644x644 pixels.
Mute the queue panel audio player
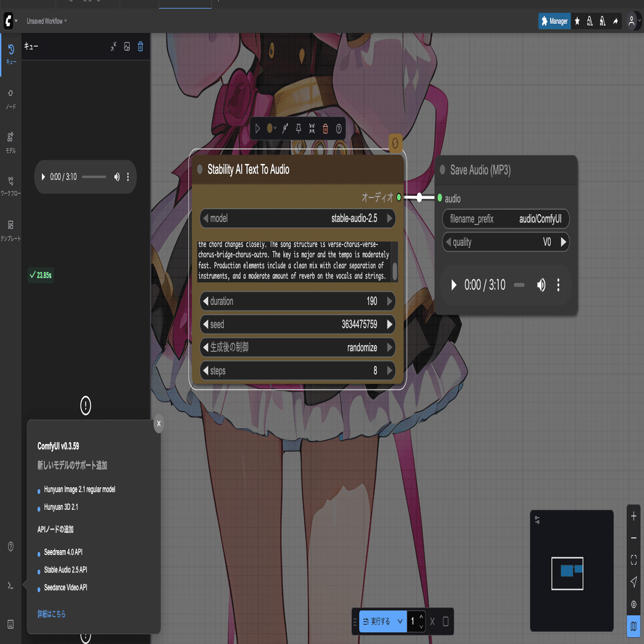coord(116,177)
